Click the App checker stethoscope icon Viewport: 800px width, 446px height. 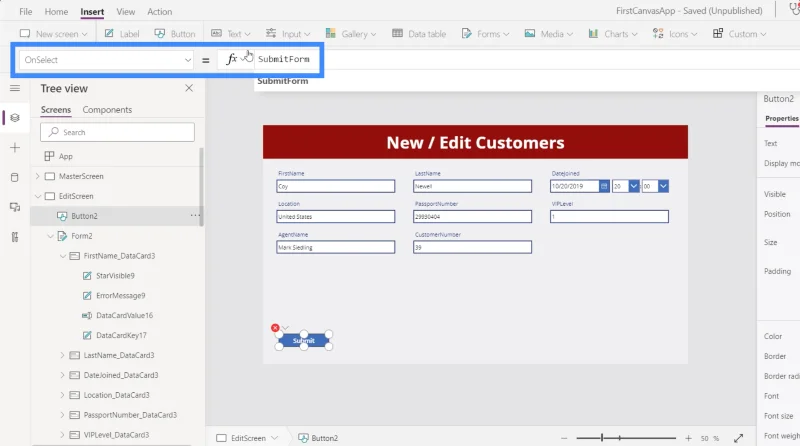pos(794,9)
